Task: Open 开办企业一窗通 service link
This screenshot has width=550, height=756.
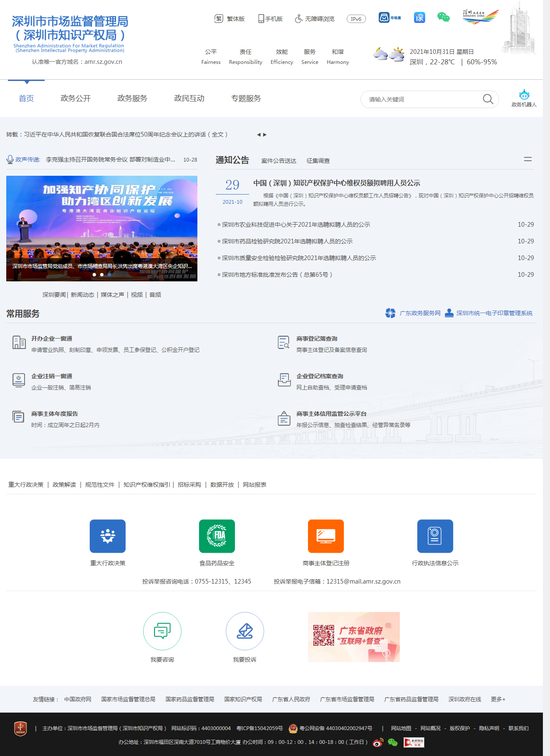Action: coord(52,339)
